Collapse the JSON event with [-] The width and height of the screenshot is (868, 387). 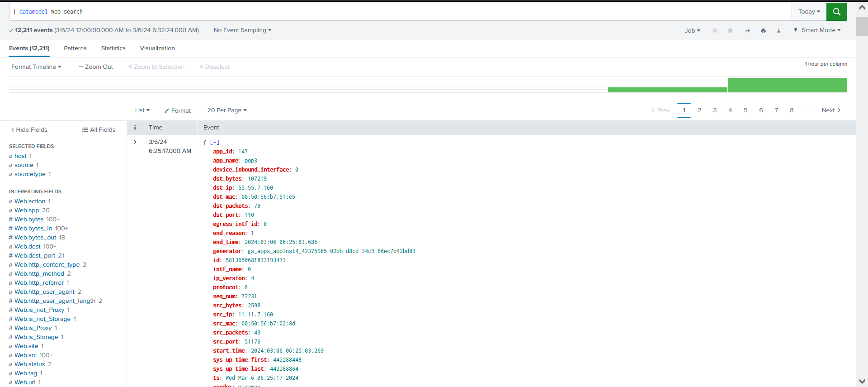click(x=214, y=142)
